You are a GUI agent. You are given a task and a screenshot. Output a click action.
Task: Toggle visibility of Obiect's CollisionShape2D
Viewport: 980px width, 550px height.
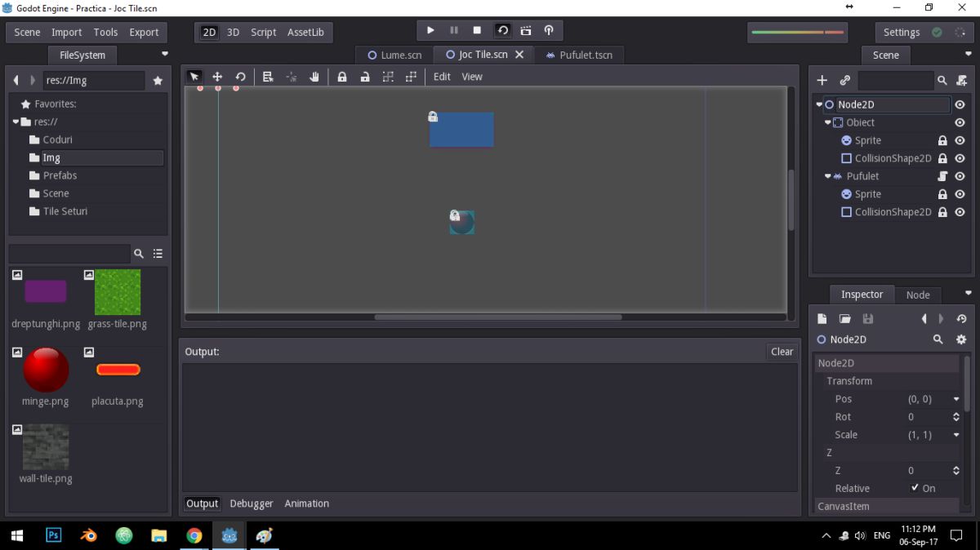pos(960,158)
